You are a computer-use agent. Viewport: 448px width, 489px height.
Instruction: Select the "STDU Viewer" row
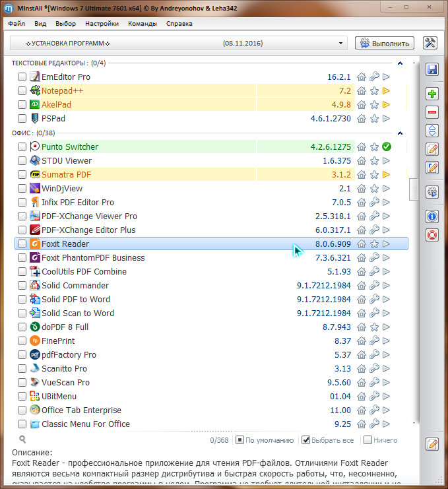tap(211, 160)
